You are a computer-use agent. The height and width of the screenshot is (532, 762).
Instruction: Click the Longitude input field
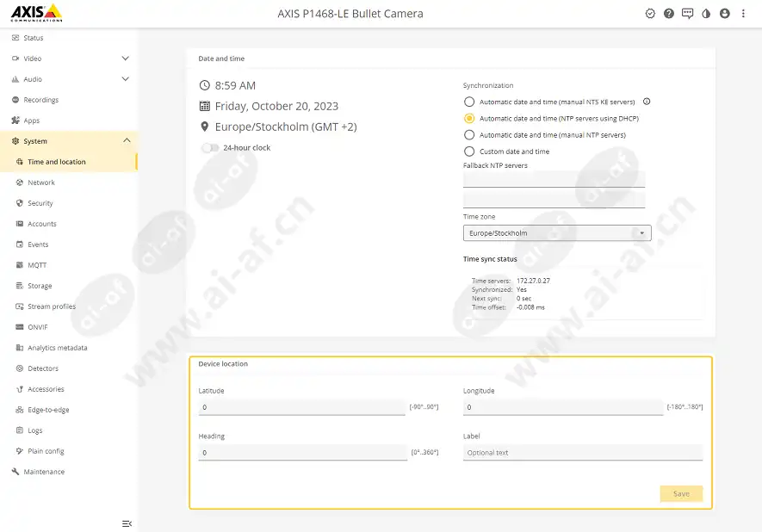tap(563, 407)
